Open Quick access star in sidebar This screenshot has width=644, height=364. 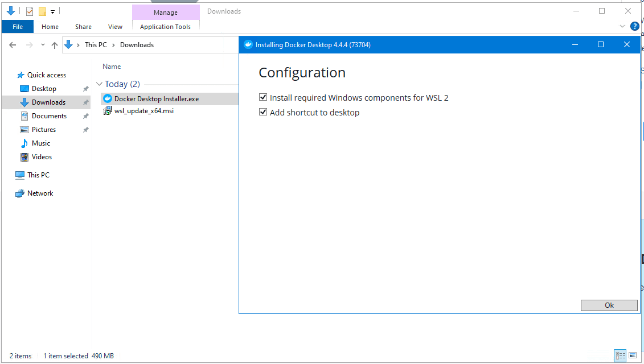pos(20,75)
